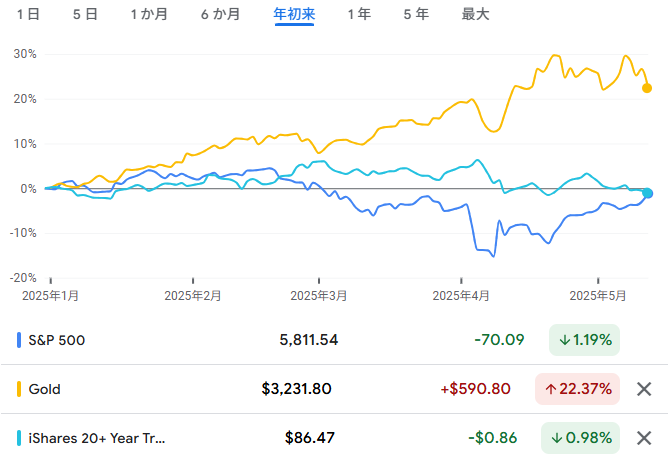
Task: Open the iShares 20+ Year Tr... link
Action: pyautogui.click(x=97, y=438)
